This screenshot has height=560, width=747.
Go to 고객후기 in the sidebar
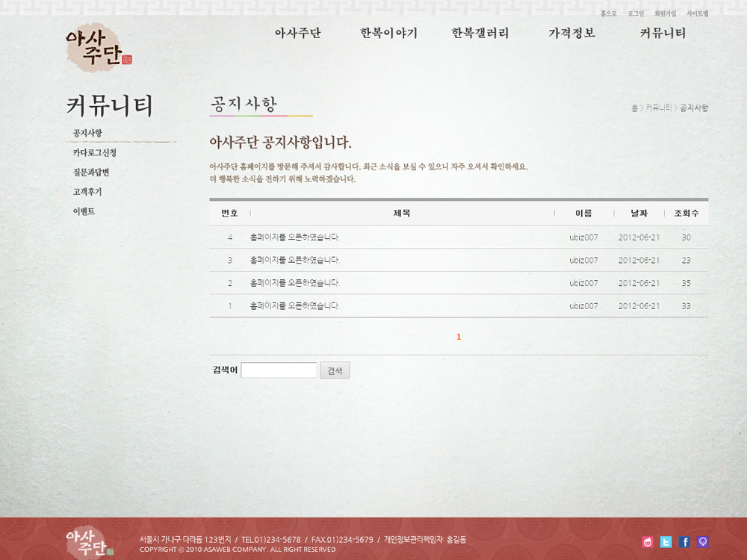point(87,192)
